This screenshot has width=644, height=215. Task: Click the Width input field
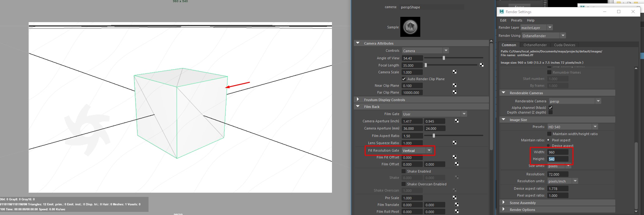click(558, 152)
